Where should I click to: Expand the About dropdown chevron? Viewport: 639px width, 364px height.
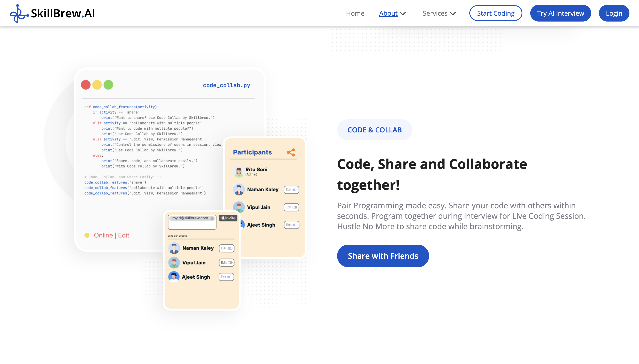coord(403,13)
